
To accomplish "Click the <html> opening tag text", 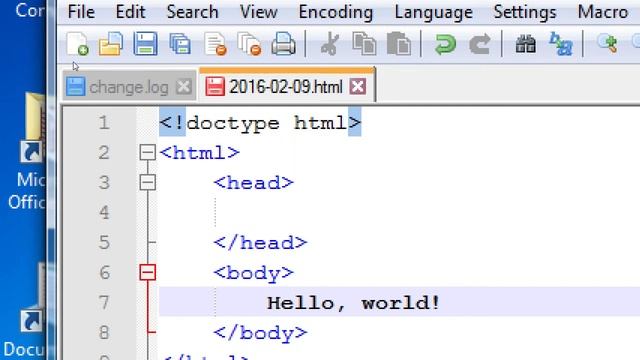I will tap(199, 153).
